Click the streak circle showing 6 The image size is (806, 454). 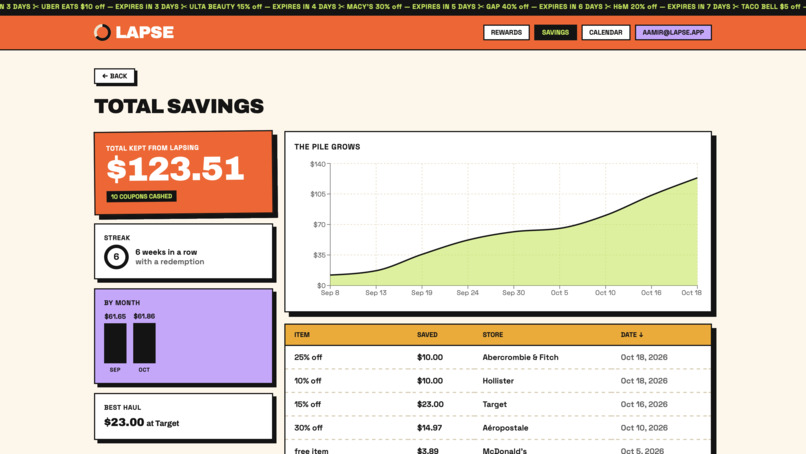[116, 257]
